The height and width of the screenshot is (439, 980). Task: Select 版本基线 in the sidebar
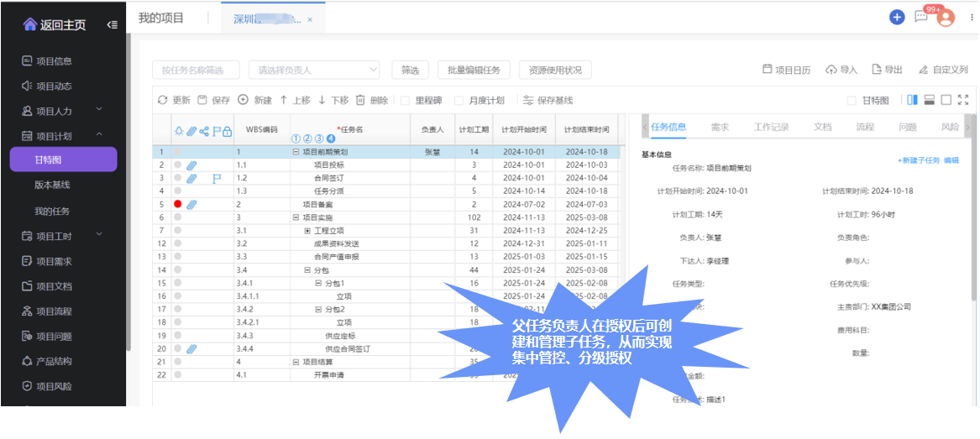[x=52, y=185]
